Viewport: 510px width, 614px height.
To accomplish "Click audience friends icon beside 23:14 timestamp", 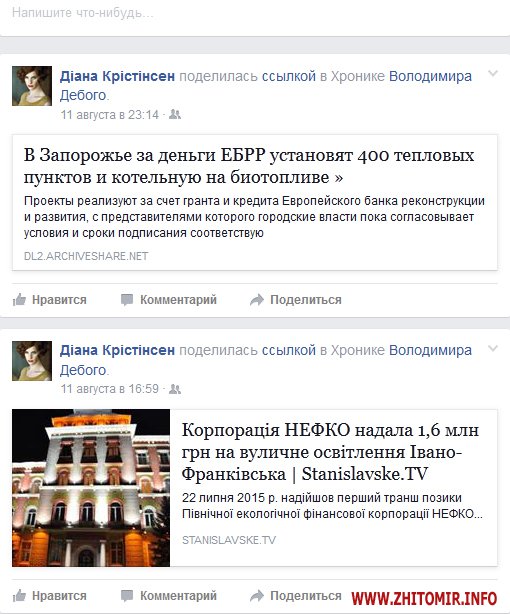I will 175,114.
